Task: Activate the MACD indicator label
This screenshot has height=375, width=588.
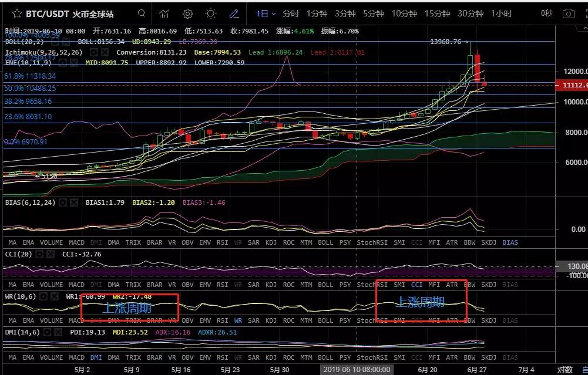Action: pyautogui.click(x=77, y=242)
